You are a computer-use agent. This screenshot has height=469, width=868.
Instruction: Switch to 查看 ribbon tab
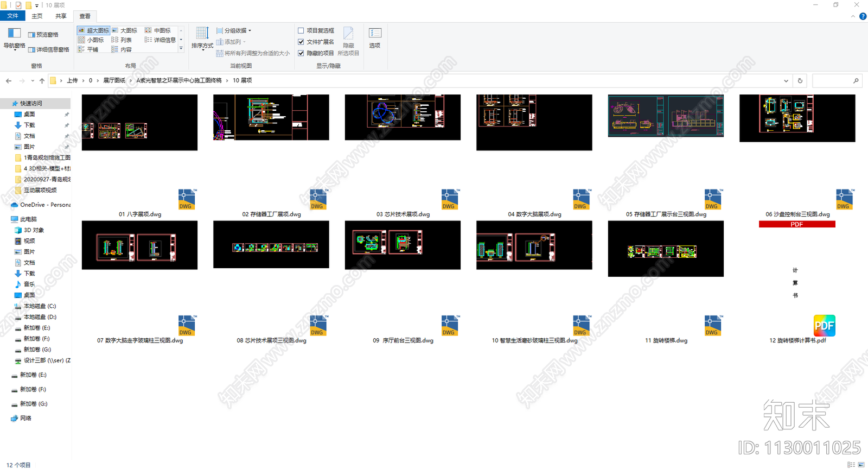tap(85, 16)
